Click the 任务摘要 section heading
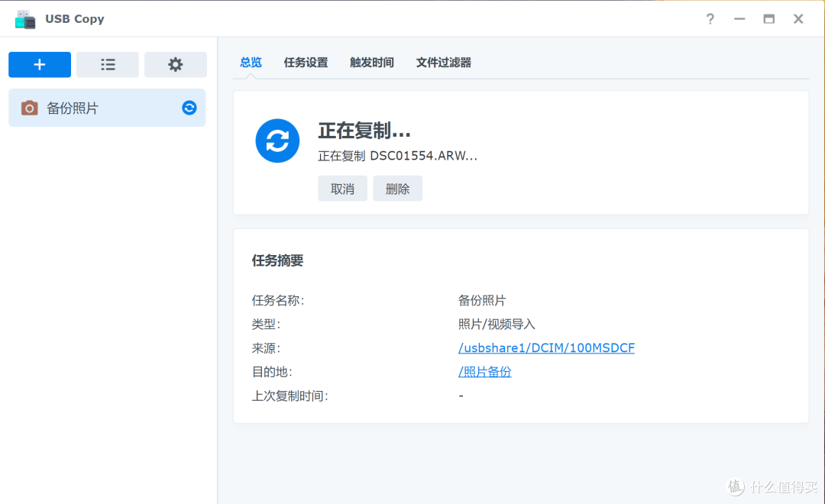This screenshot has height=504, width=825. coord(277,261)
